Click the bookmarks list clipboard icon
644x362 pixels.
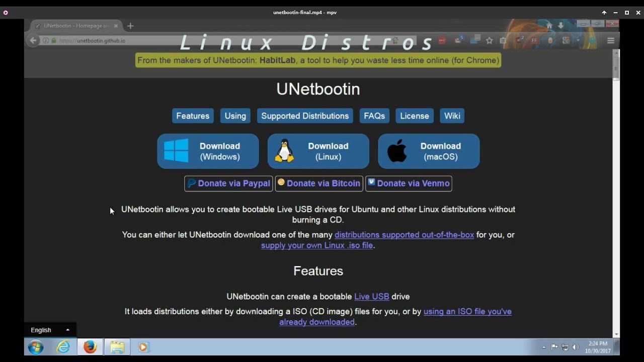(503, 41)
